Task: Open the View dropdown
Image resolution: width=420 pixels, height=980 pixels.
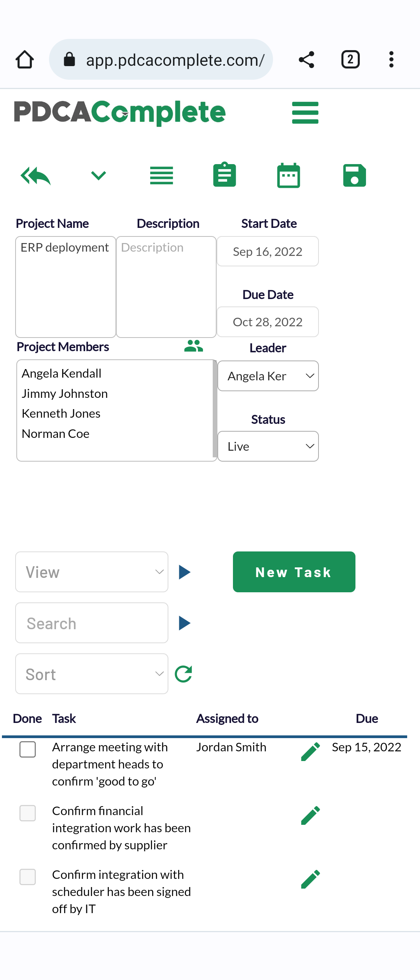Action: point(92,572)
